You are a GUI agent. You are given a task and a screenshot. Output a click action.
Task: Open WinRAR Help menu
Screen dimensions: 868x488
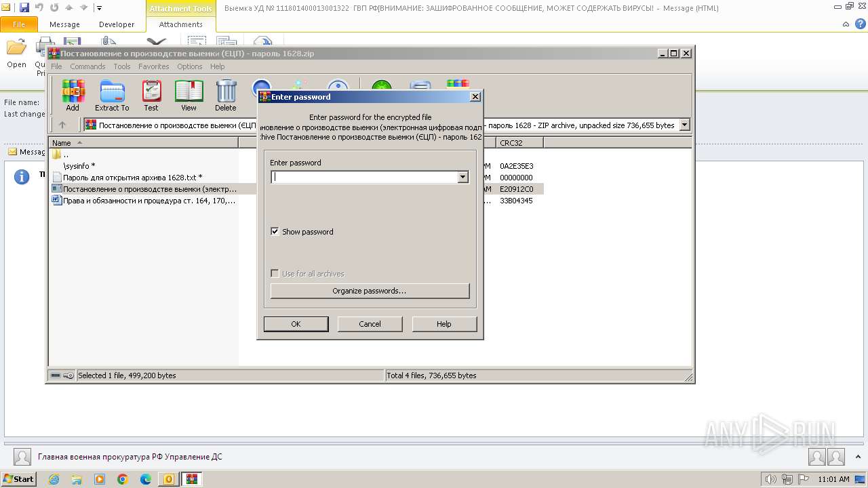217,66
